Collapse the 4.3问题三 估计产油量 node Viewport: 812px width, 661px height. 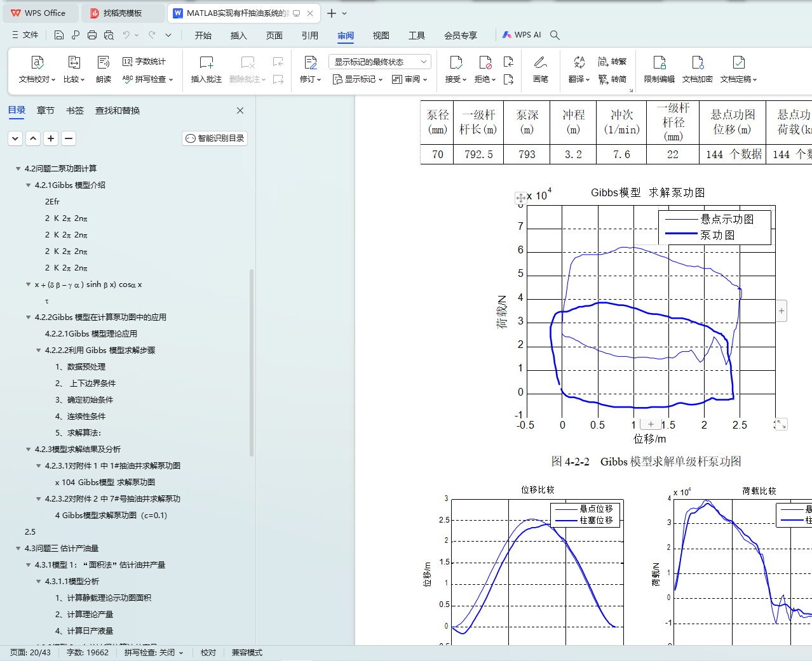(x=18, y=549)
